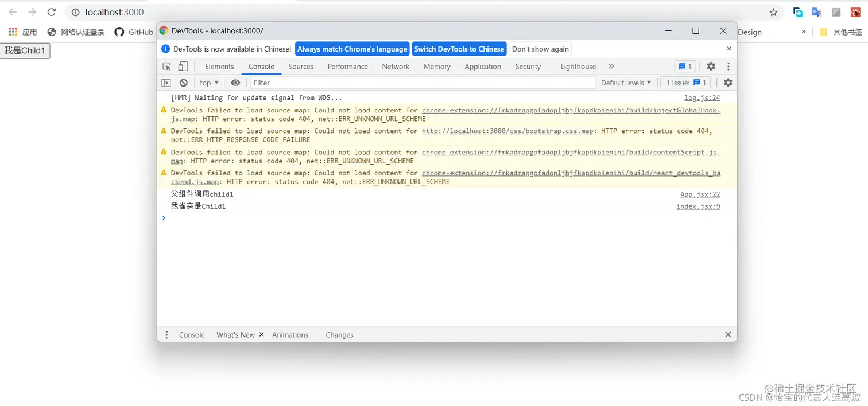Screen dimensions: 868x406
Task: Open the 网络认证登录 bookmark
Action: coord(76,32)
